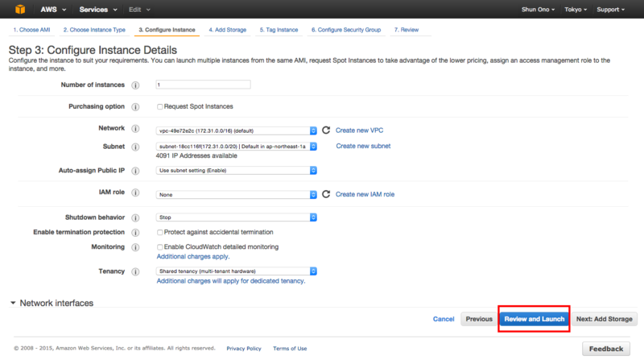Click the AWS cube logo icon
Image resolution: width=644 pixels, height=360 pixels.
(x=20, y=9)
